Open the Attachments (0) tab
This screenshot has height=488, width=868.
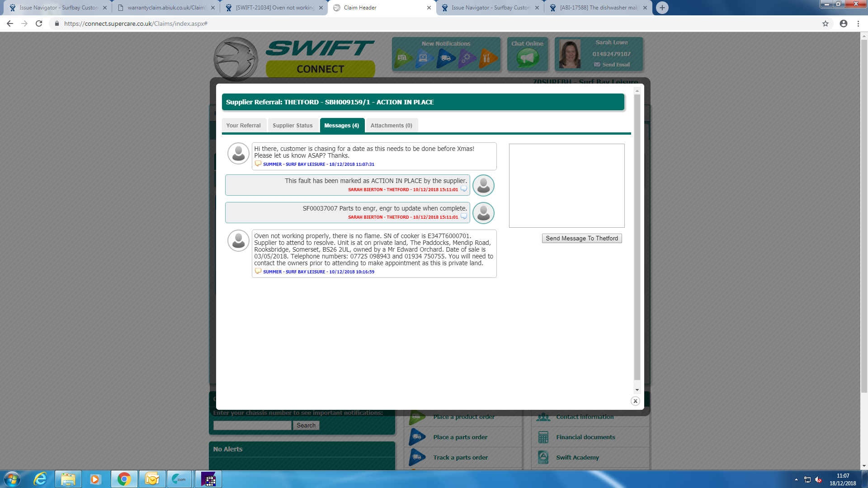391,125
